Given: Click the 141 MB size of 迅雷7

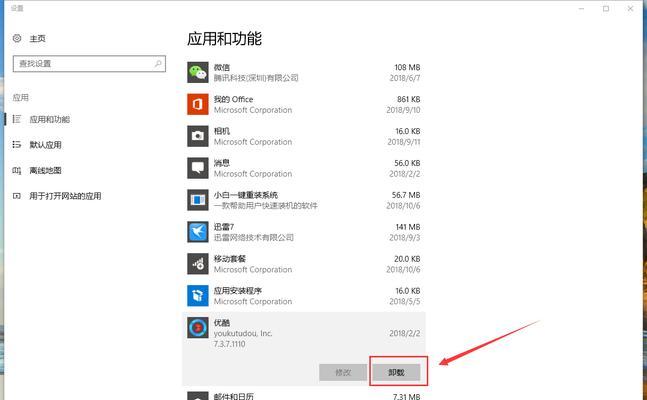Looking at the screenshot, I should pyautogui.click(x=408, y=227).
